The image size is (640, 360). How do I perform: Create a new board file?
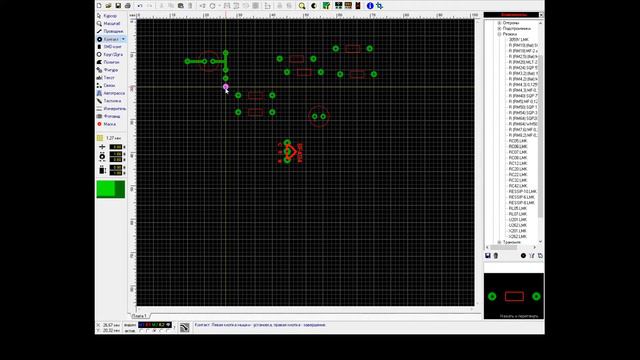click(x=99, y=6)
